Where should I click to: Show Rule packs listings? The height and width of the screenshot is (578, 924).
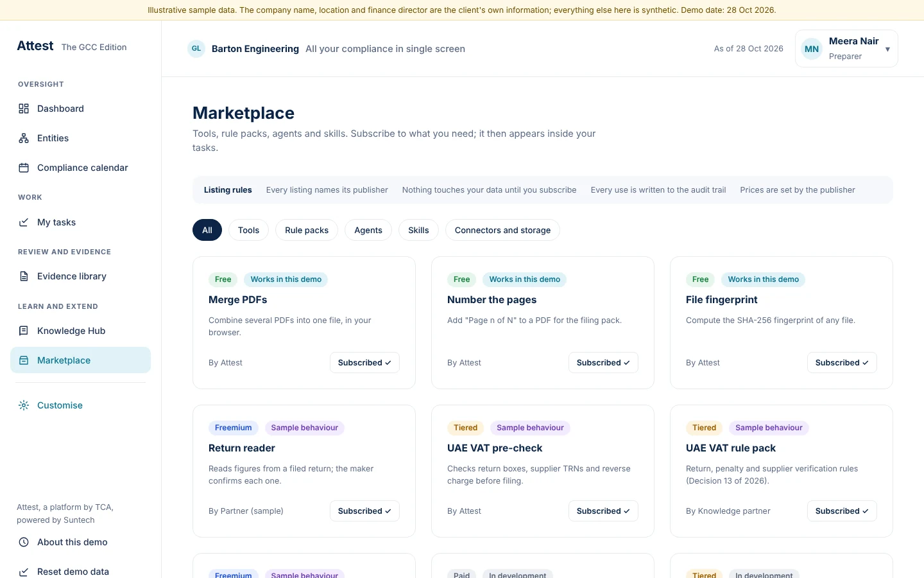tap(307, 230)
